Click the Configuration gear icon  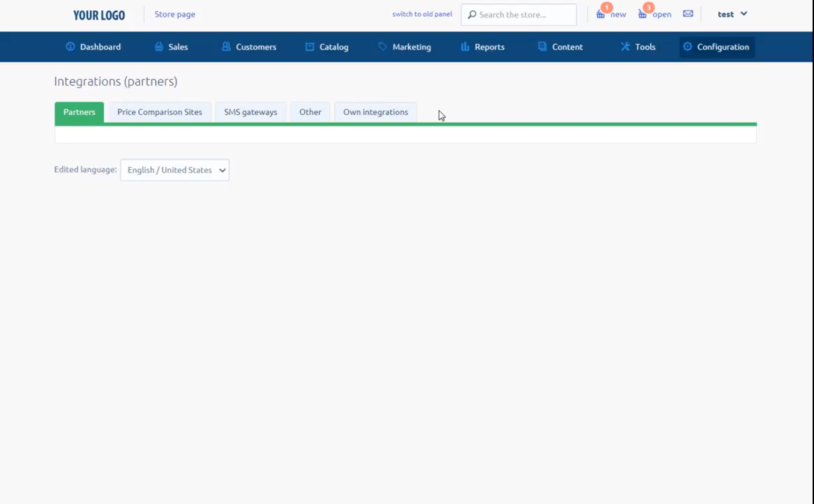688,46
